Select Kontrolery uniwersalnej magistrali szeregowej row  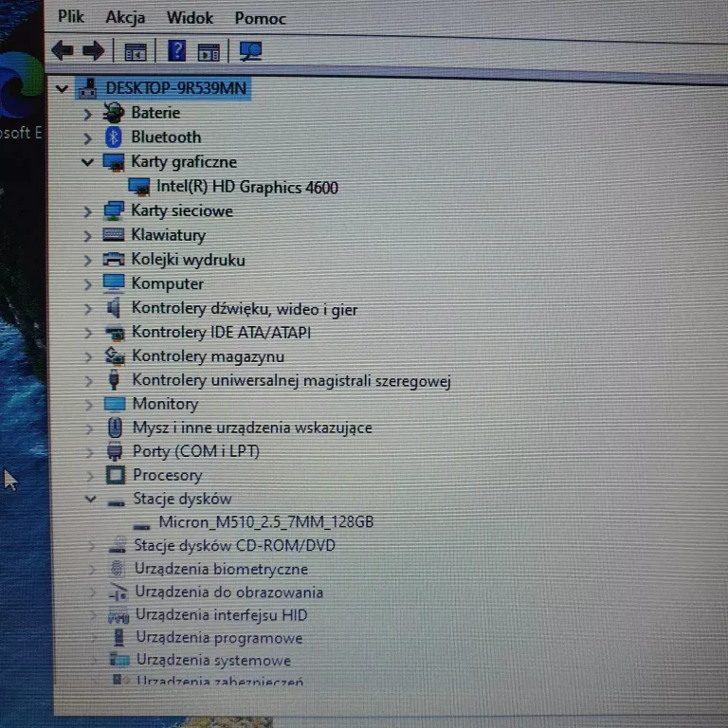(x=291, y=380)
